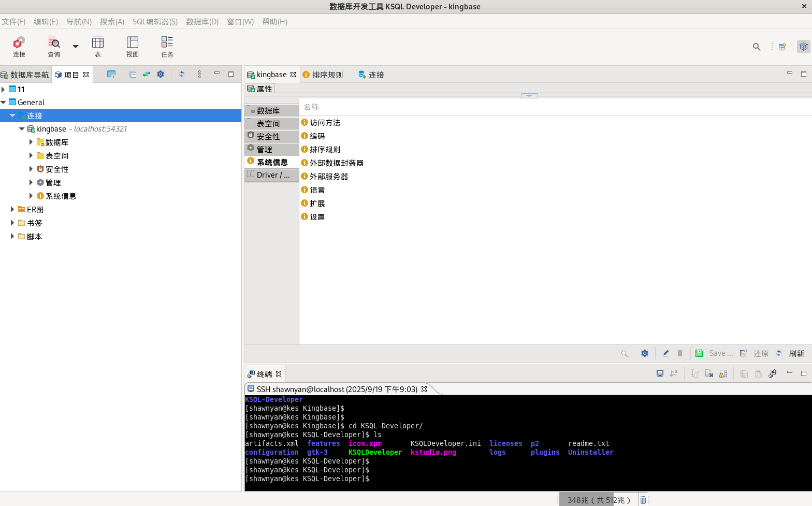The height and width of the screenshot is (506, 812).
Task: Click the 连接 connect toolbar icon
Action: tap(19, 46)
